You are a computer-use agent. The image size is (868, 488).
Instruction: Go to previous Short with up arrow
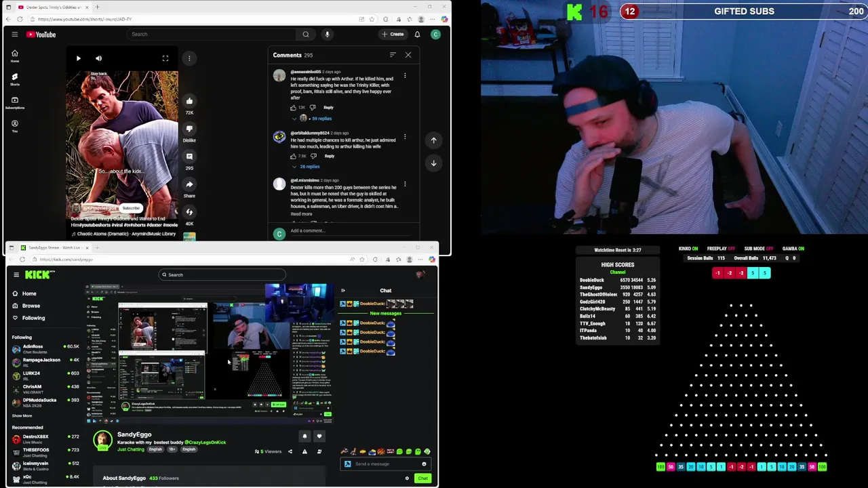(x=433, y=140)
